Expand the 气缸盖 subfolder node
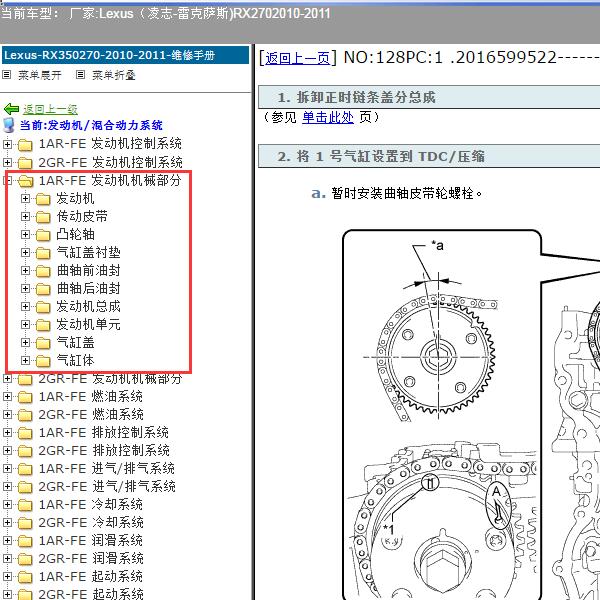The height and width of the screenshot is (600, 600). [25, 342]
